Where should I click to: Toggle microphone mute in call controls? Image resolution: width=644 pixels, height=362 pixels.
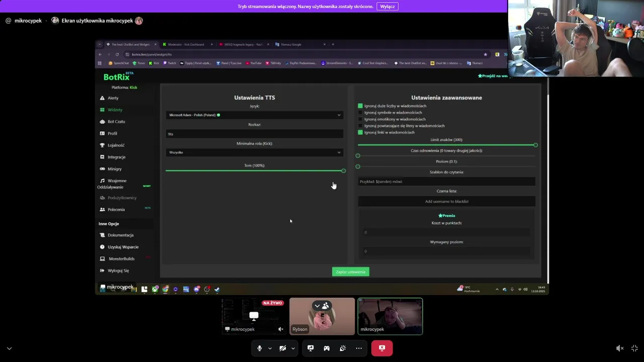pos(259,348)
